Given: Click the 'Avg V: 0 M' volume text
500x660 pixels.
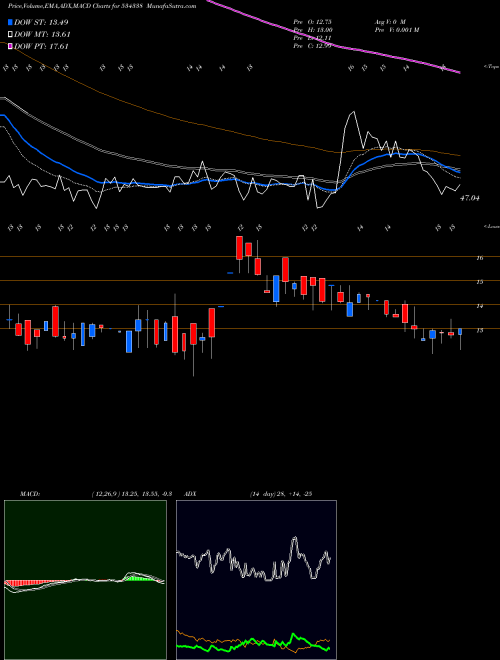Looking at the screenshot, I should [x=389, y=22].
